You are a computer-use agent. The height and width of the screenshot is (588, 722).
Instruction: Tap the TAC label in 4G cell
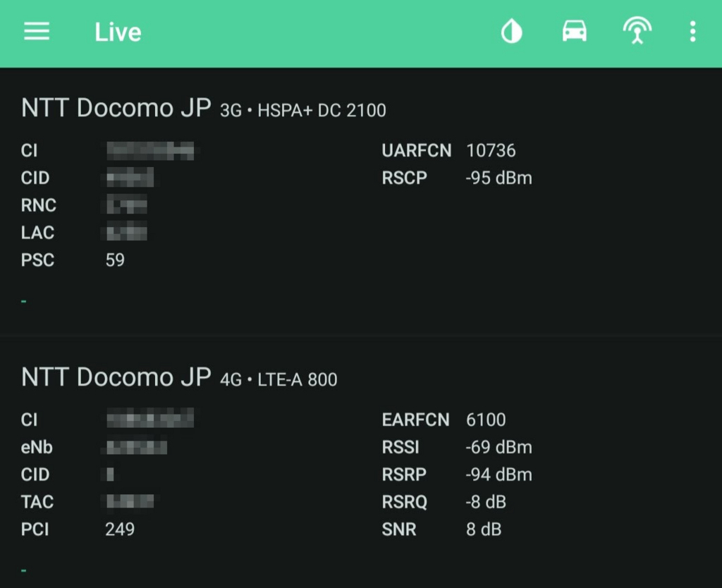pyautogui.click(x=37, y=502)
